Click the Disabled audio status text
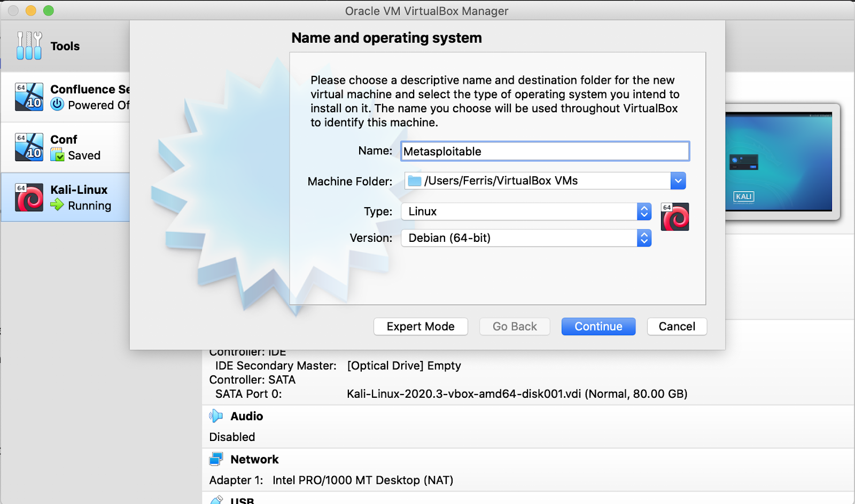 (232, 437)
